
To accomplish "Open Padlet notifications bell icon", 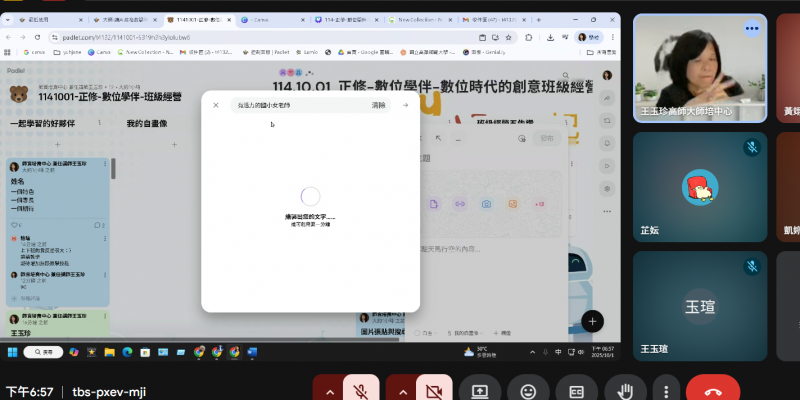I will coord(607,143).
